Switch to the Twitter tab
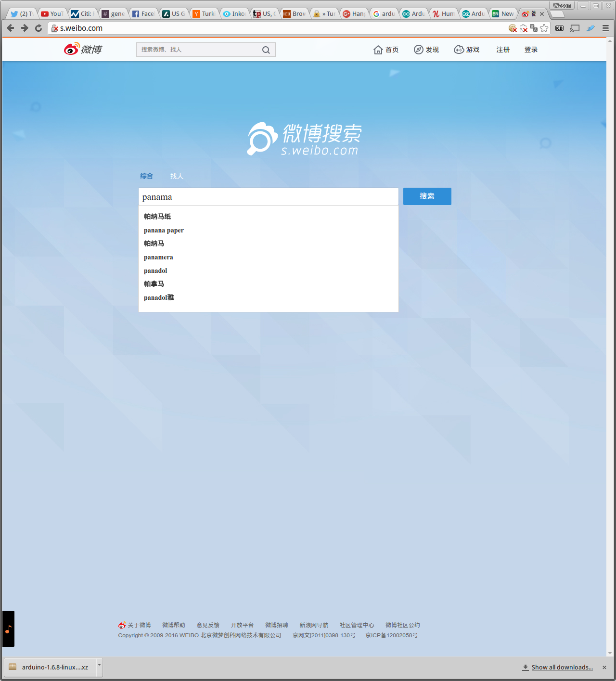Viewport: 616px width, 681px height. (22, 14)
